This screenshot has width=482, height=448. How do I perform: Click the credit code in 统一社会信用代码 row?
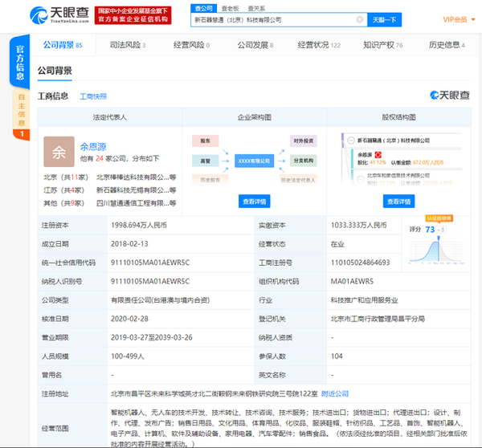click(x=150, y=263)
